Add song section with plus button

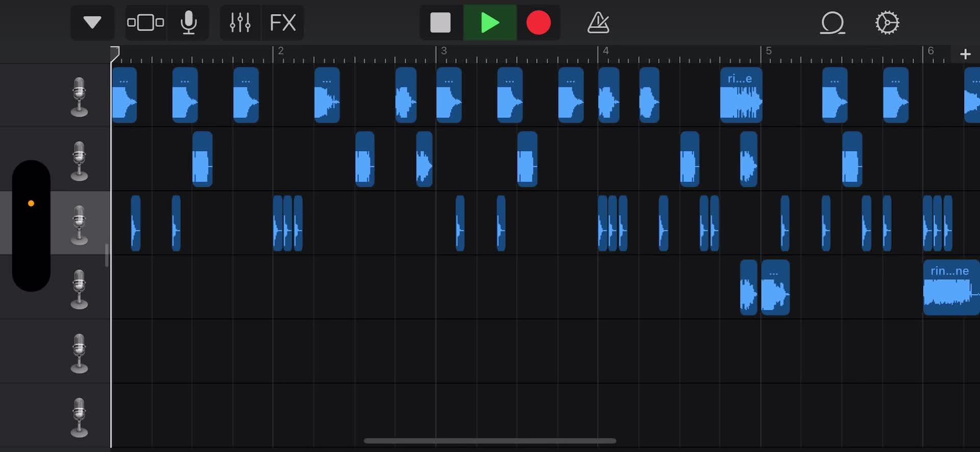pyautogui.click(x=965, y=54)
